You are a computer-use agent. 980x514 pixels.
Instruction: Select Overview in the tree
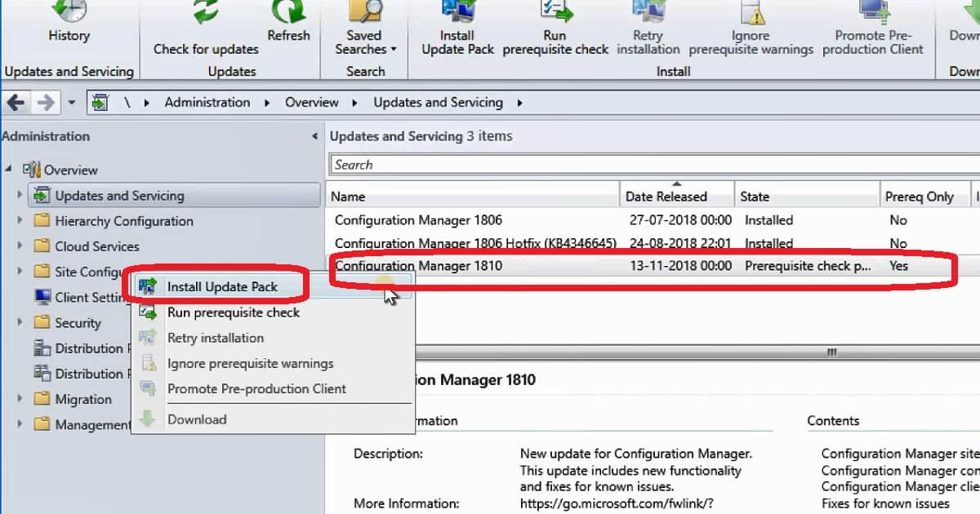[x=70, y=170]
